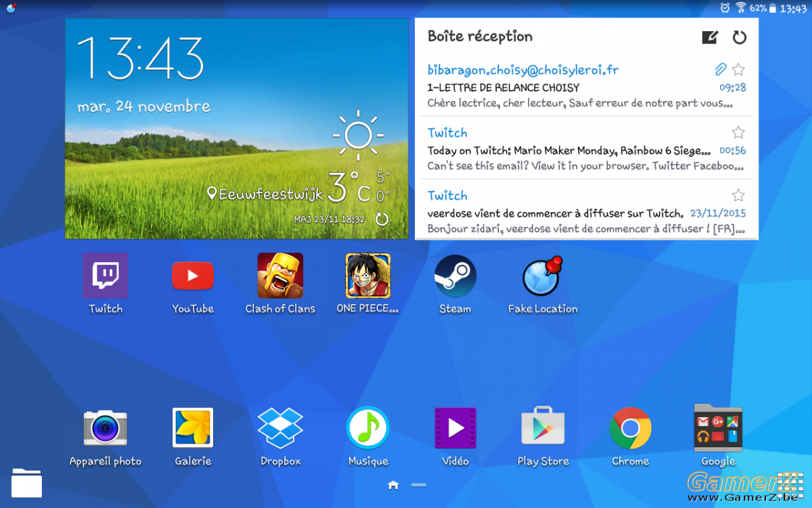Open the file manager folder icon
Viewport: 812px width, 508px height.
tap(26, 483)
